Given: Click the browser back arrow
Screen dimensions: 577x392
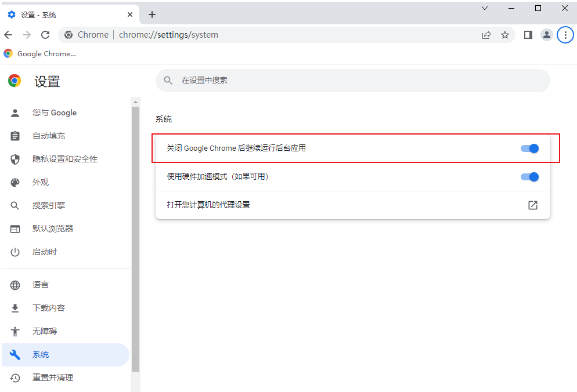Looking at the screenshot, I should coord(8,35).
